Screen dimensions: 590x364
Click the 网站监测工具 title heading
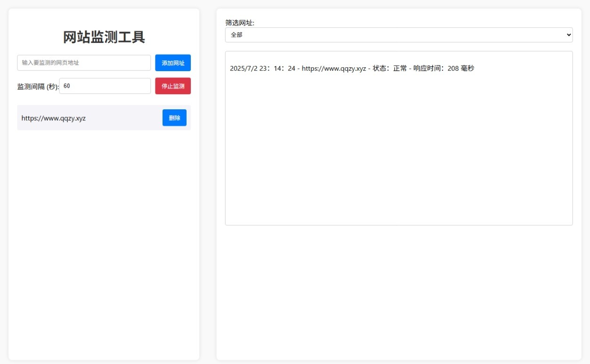[x=103, y=36]
